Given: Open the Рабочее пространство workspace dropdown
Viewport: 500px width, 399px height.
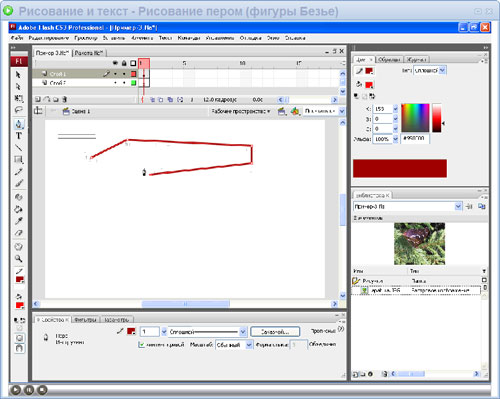Looking at the screenshot, I should coord(240,111).
